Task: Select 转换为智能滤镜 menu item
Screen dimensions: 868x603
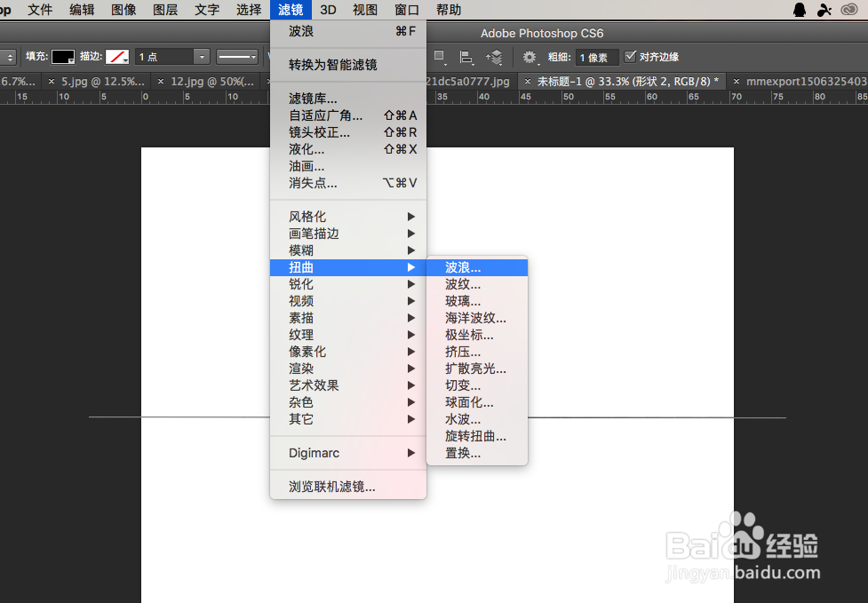Action: [348, 65]
